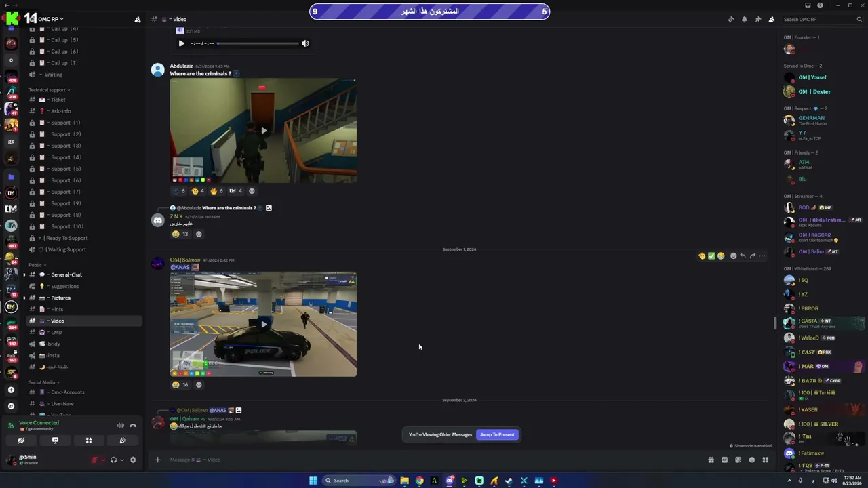Open the Suggestions channel

pos(84,286)
